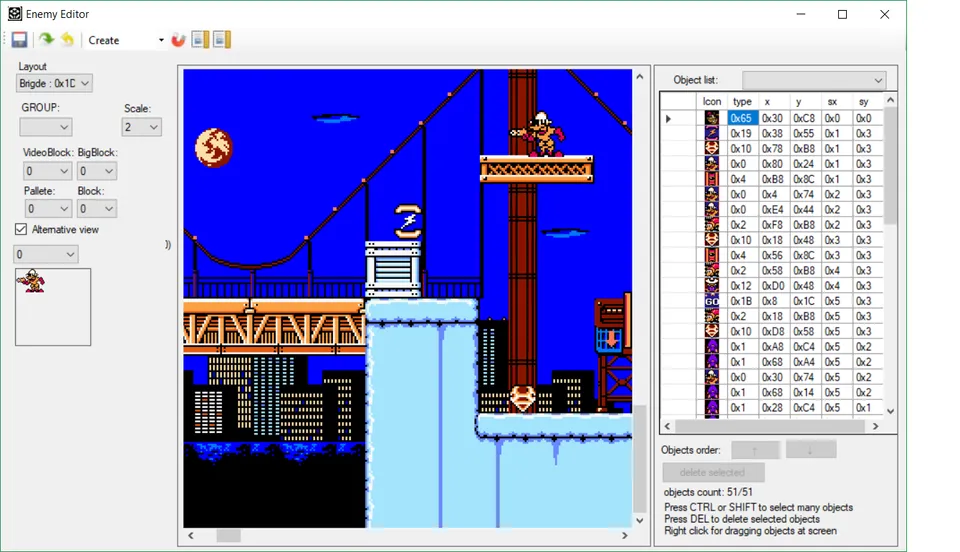Click the icon in the row with x 0xA8
This screenshot has width=960, height=552.
point(711,346)
